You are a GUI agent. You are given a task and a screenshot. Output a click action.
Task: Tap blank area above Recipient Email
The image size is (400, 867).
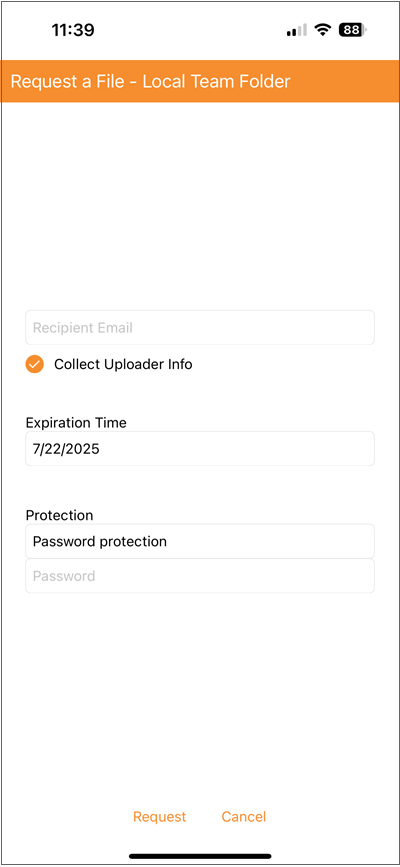pyautogui.click(x=200, y=205)
